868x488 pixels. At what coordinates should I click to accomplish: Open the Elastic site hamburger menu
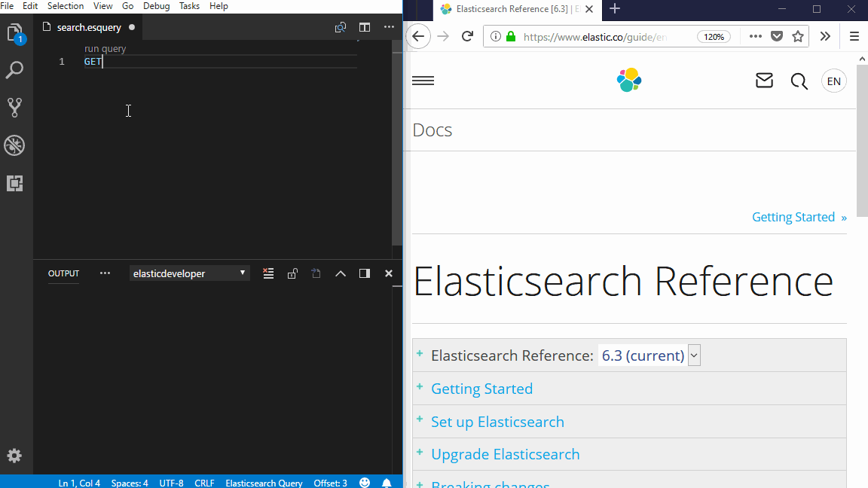pos(423,81)
